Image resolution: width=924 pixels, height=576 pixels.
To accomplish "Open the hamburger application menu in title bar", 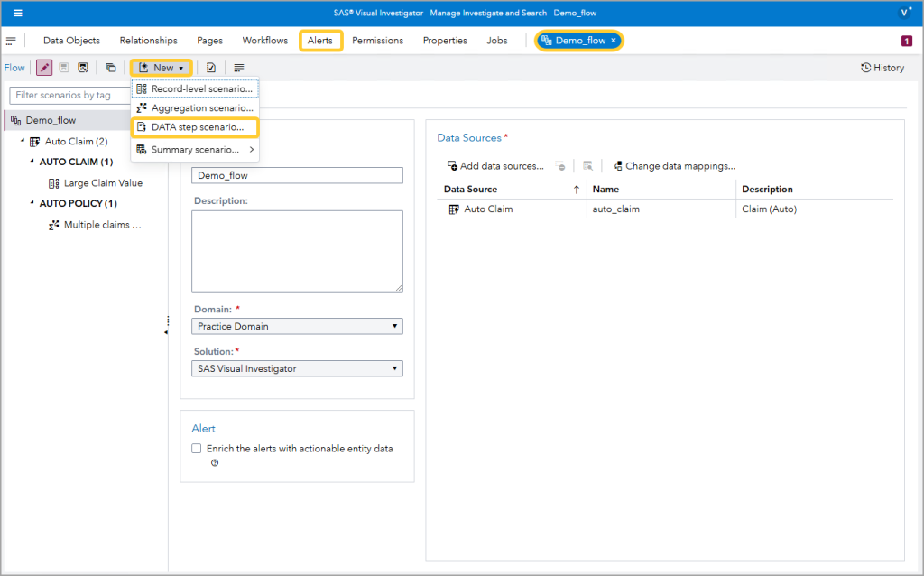I will point(17,13).
